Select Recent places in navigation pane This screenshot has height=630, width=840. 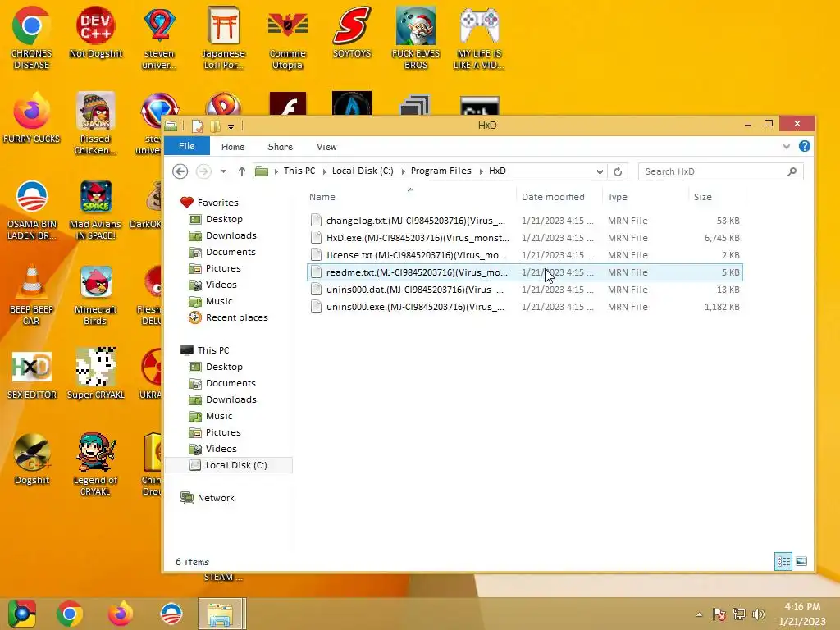coord(236,317)
